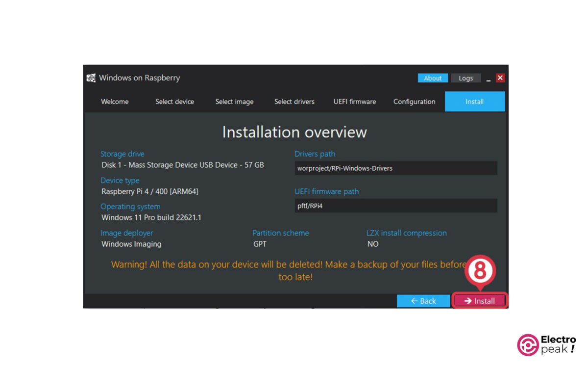Start installation with the Install button
Image resolution: width=588 pixels, height=368 pixels.
(480, 301)
